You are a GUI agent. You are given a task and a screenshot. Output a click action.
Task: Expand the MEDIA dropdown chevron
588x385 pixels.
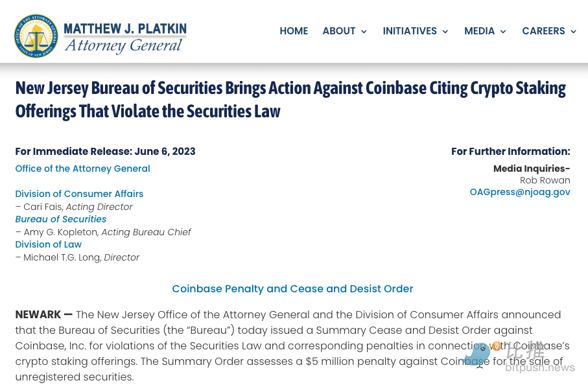pos(503,32)
